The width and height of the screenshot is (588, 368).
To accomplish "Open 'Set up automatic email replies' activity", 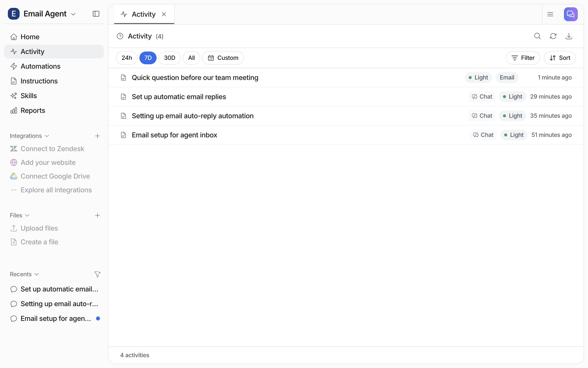I will (346, 97).
